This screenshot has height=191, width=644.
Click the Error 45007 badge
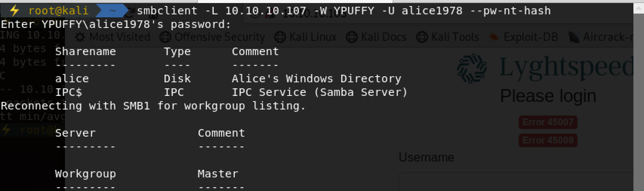(548, 122)
